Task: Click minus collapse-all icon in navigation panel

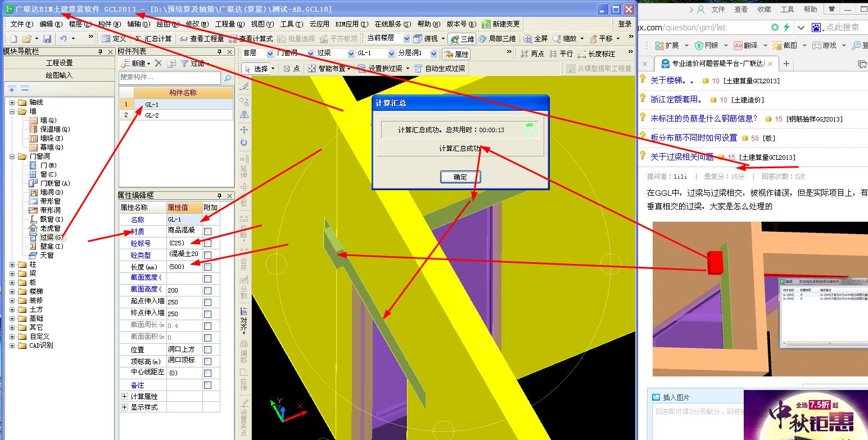Action: tap(25, 89)
